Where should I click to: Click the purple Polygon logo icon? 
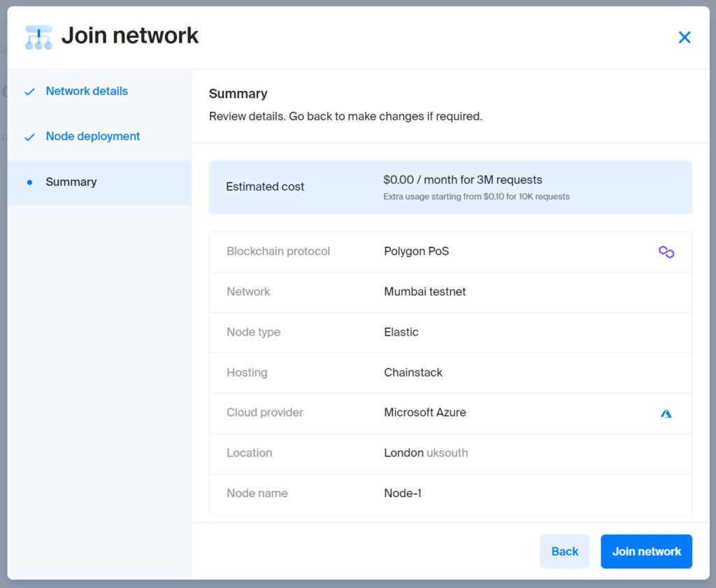point(666,252)
